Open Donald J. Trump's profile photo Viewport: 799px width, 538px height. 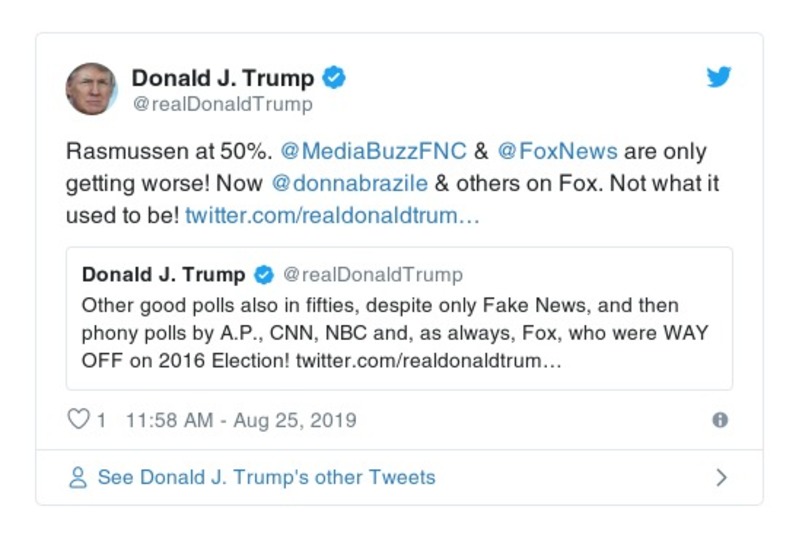91,88
